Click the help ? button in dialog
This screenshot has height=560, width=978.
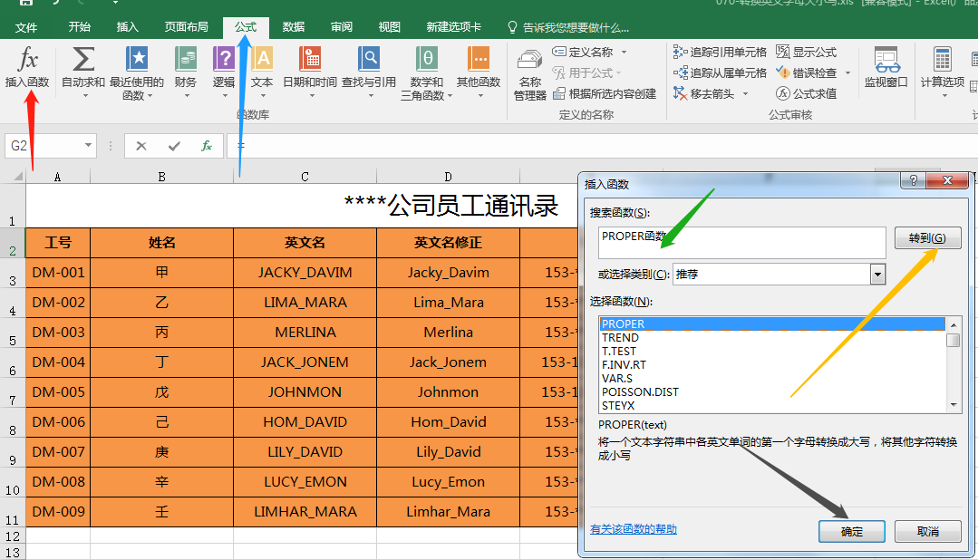(913, 180)
